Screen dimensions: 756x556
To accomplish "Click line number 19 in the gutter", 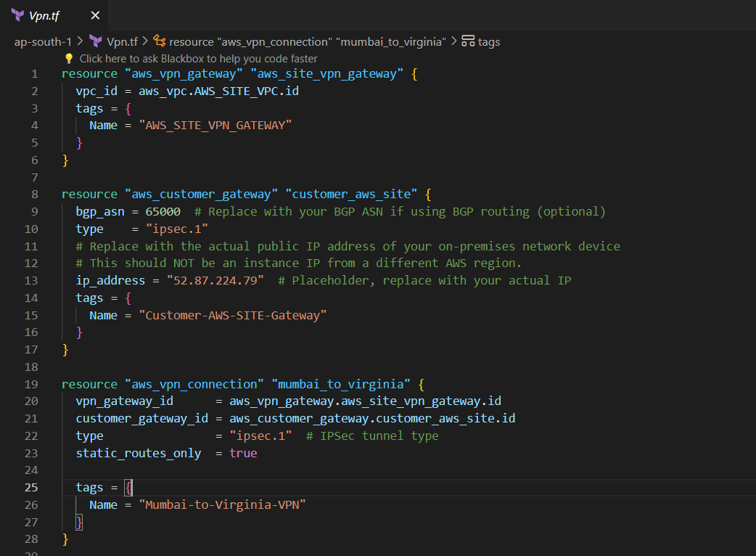I will pyautogui.click(x=31, y=384).
